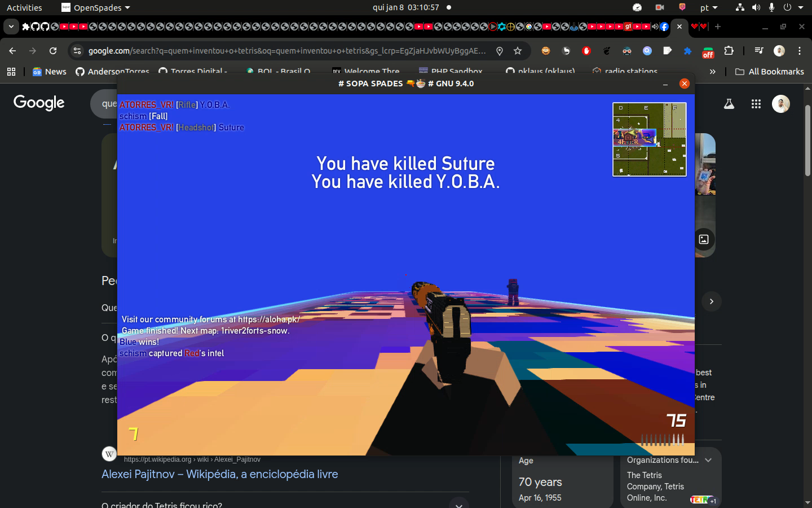This screenshot has height=508, width=812.
Task: Open the media control music icon
Action: click(x=759, y=51)
